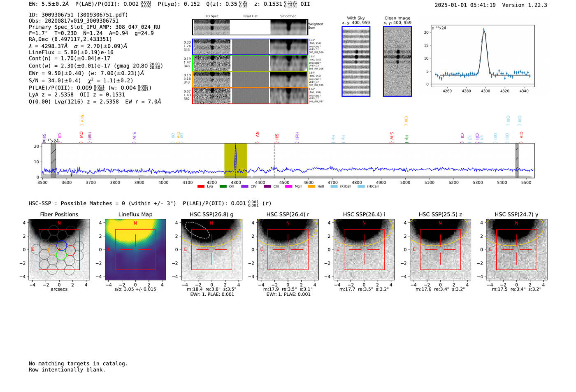Click the gray hatched band near 3550Å

coord(53,160)
